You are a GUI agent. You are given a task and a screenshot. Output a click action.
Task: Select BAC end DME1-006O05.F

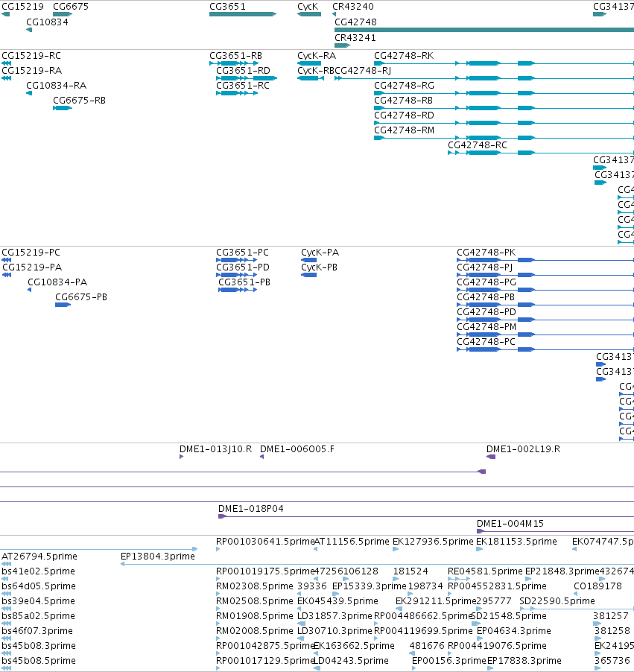pos(297,449)
